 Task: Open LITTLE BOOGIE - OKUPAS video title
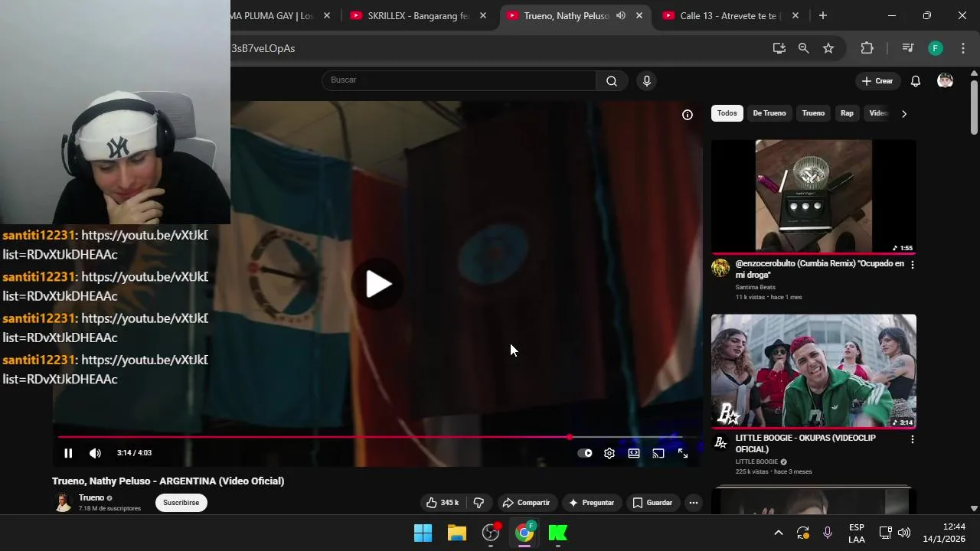(x=805, y=444)
